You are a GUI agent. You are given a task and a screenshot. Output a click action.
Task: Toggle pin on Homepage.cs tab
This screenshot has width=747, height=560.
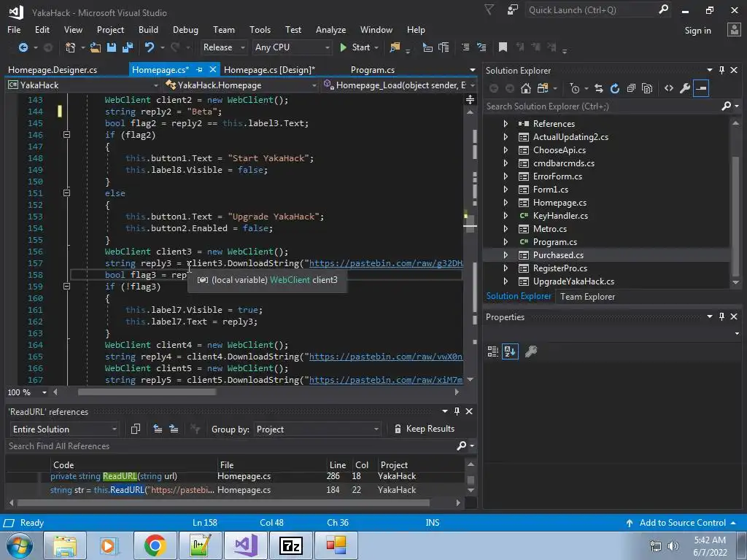tap(199, 69)
